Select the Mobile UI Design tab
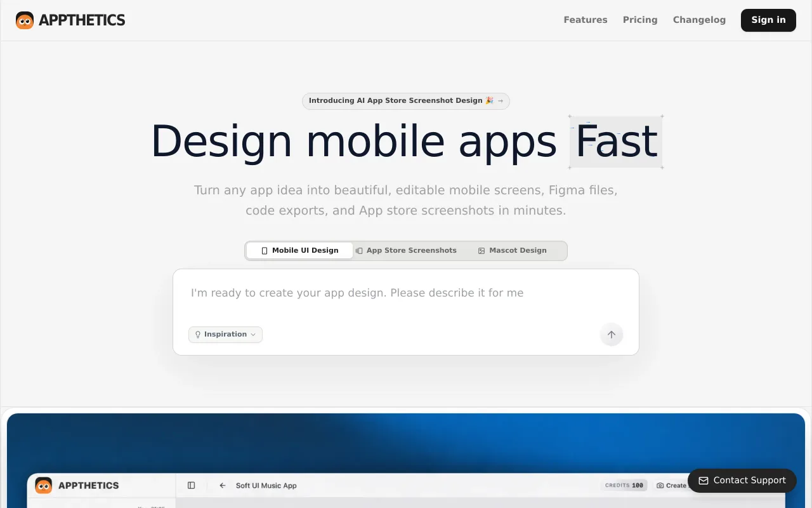Viewport: 812px width, 508px height. click(x=299, y=250)
